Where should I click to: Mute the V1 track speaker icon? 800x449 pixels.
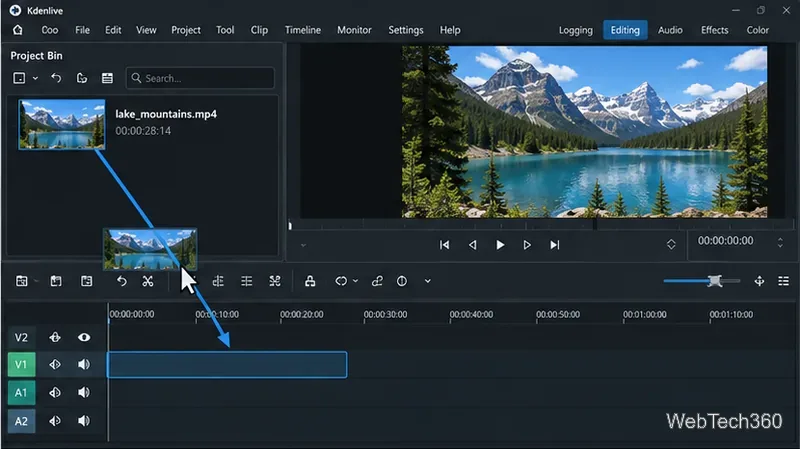[84, 364]
